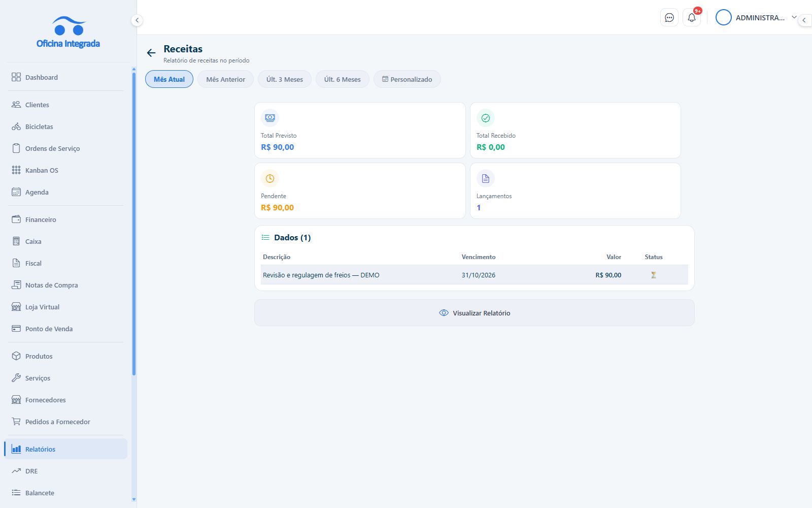Image resolution: width=812 pixels, height=508 pixels.
Task: Click the Lançamentos document icon
Action: [486, 178]
